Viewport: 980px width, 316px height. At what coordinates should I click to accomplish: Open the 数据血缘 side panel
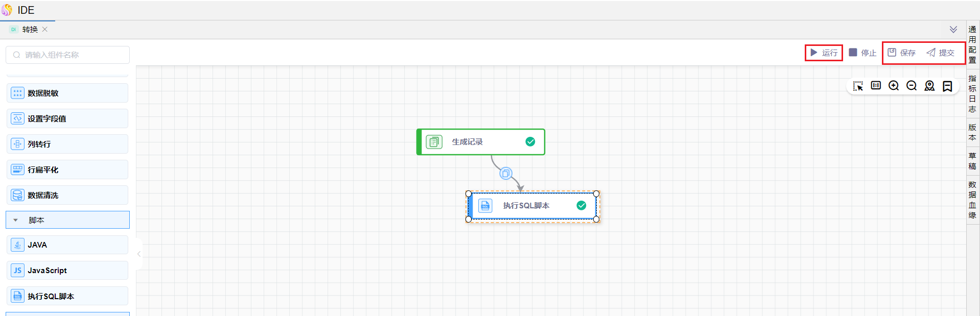coord(972,200)
